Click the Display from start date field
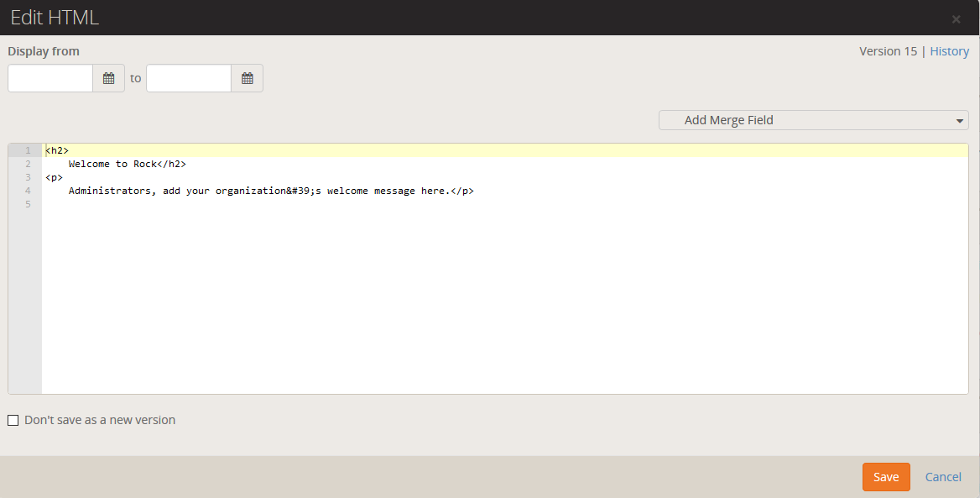This screenshot has width=980, height=498. (50, 78)
